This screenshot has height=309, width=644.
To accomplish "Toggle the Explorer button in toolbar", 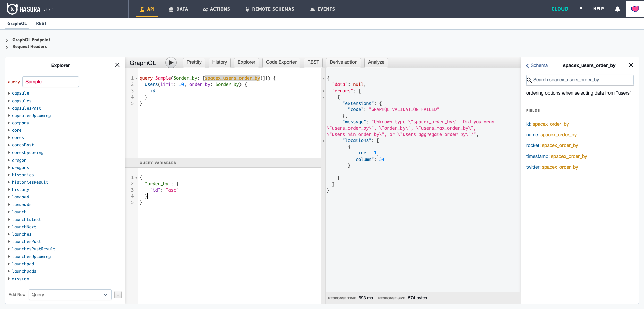I will (247, 62).
